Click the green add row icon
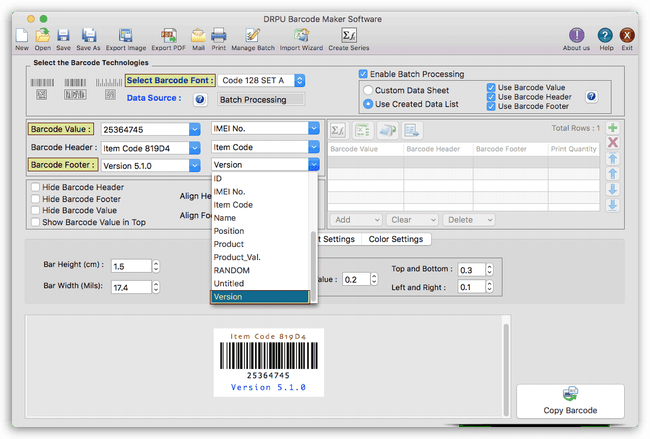This screenshot has width=650, height=439. pyautogui.click(x=612, y=128)
